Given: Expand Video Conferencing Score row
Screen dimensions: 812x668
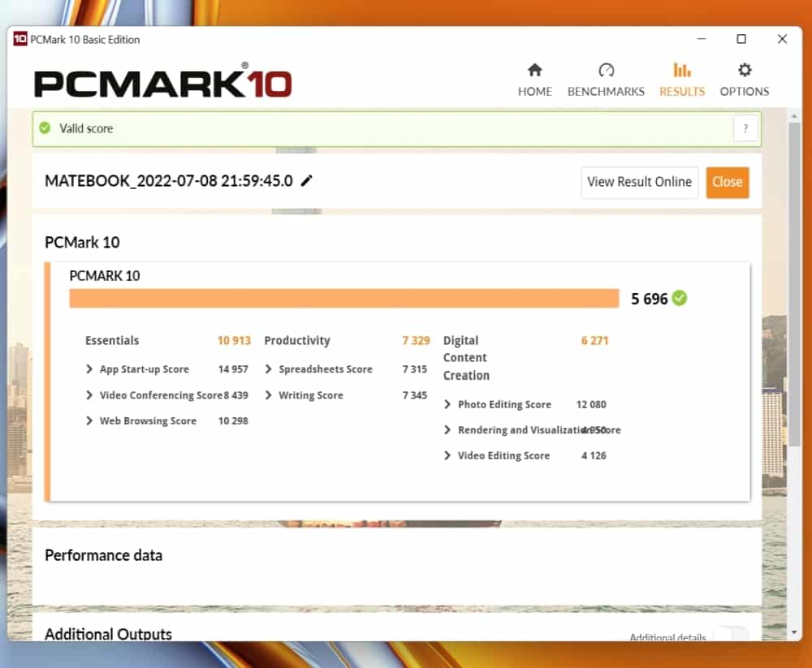Looking at the screenshot, I should [x=89, y=395].
